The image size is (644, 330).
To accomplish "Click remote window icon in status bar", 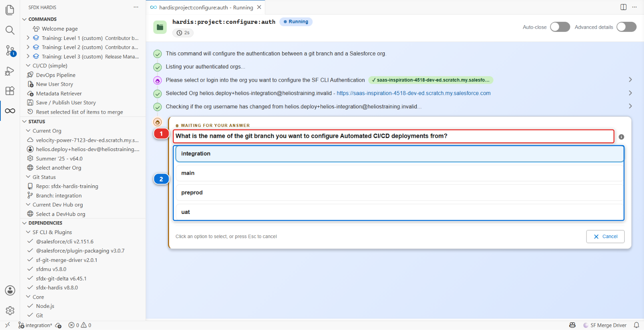I will pyautogui.click(x=7, y=325).
